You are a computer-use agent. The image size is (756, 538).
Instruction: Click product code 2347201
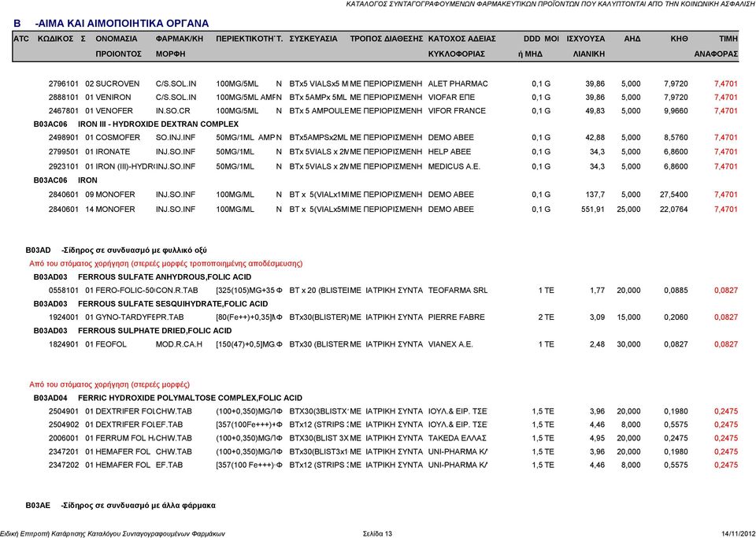(x=63, y=452)
